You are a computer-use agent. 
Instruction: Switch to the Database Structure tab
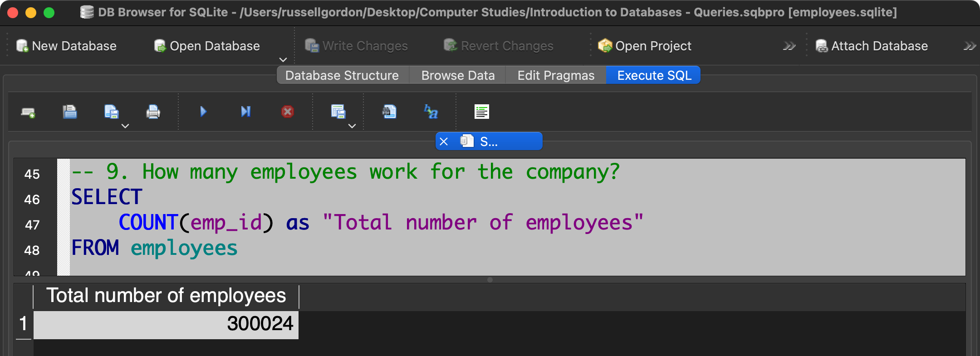(x=342, y=75)
